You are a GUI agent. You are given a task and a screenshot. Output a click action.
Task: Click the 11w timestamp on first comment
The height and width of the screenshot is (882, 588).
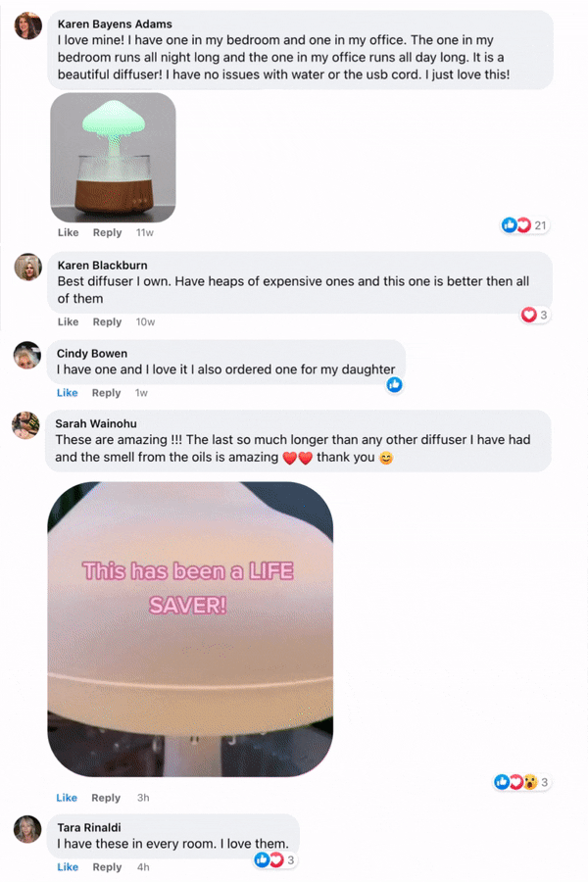(x=145, y=232)
